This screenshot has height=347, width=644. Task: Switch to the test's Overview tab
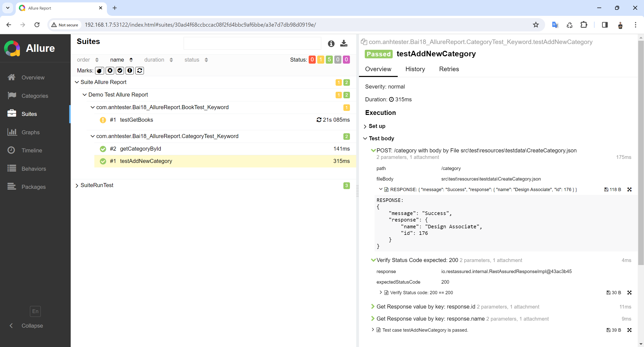(378, 69)
